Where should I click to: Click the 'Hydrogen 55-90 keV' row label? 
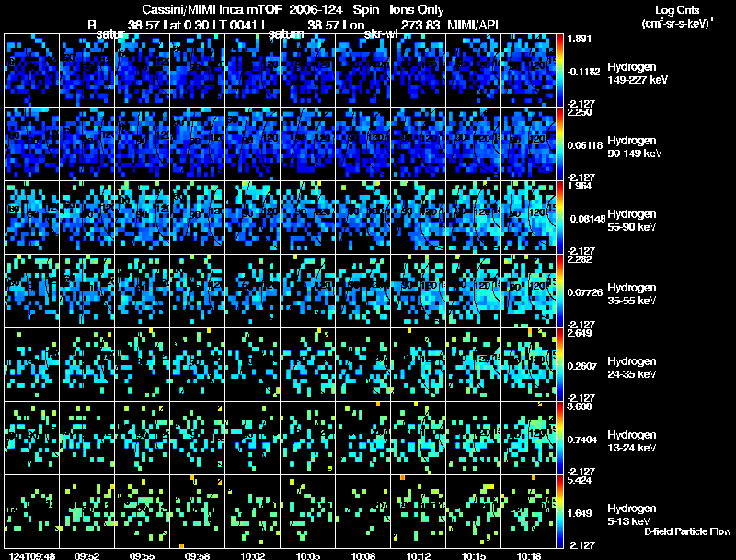[x=632, y=221]
